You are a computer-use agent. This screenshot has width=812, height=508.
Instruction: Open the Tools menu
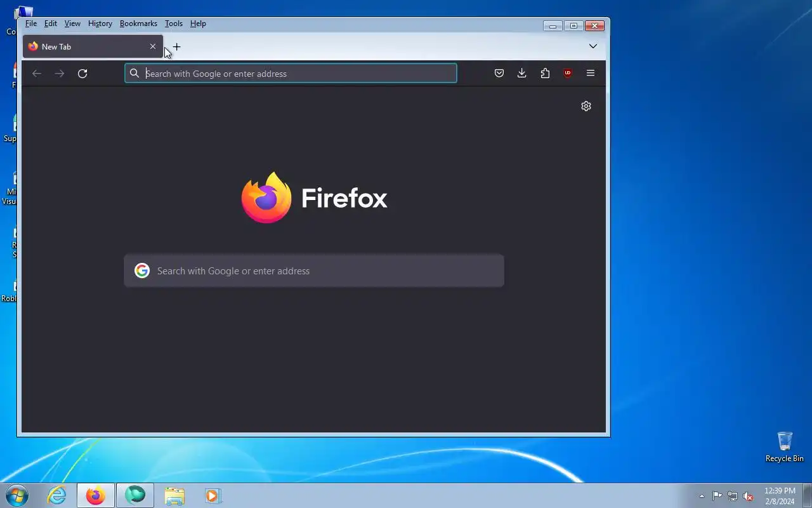(x=174, y=23)
